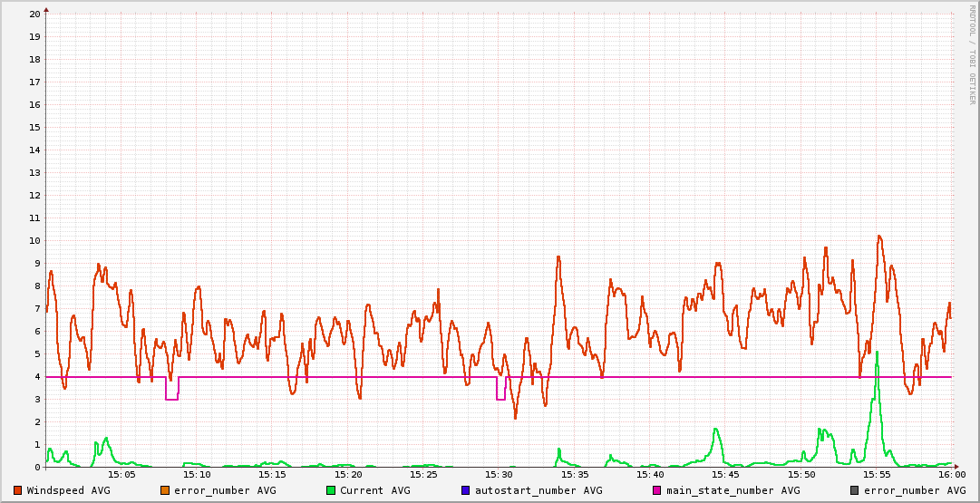Select the autostart_number AVG legend label
The height and width of the screenshot is (503, 980).
pyautogui.click(x=539, y=490)
